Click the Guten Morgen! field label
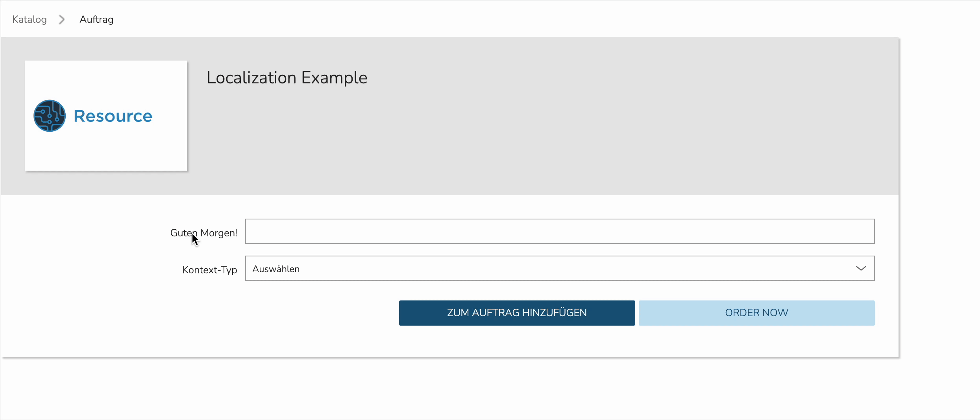This screenshot has width=980, height=420. coord(203,233)
